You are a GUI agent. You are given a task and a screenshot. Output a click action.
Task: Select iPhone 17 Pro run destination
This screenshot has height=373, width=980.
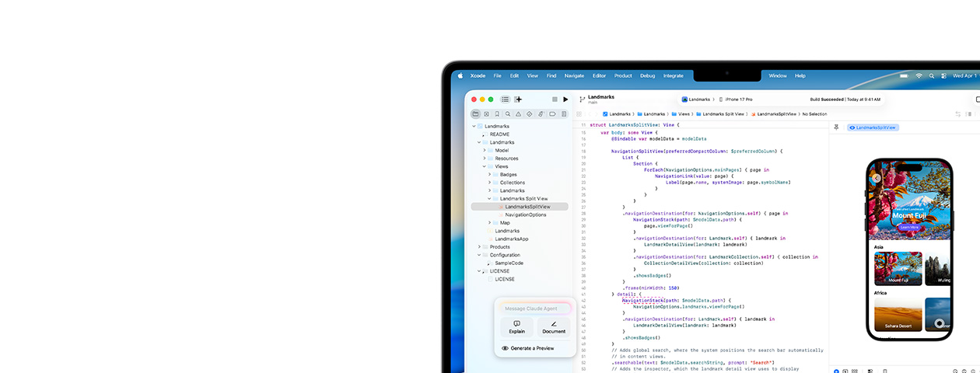point(736,99)
